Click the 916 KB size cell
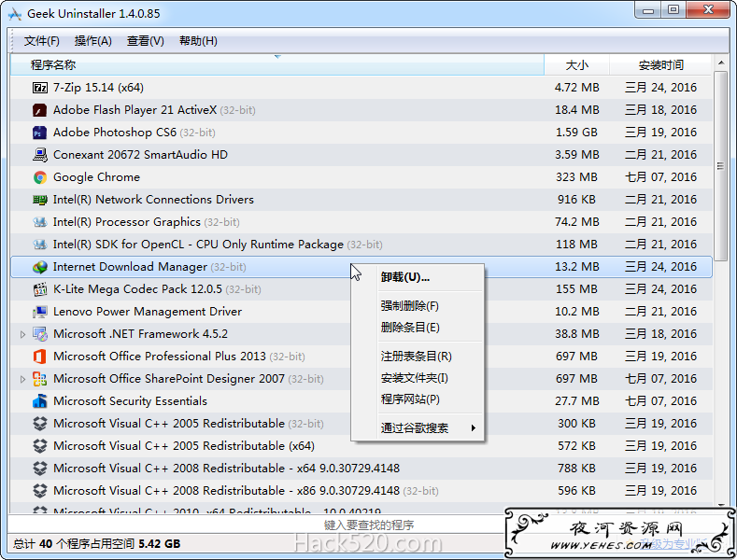Viewport: 737px width, 560px height. click(x=576, y=200)
